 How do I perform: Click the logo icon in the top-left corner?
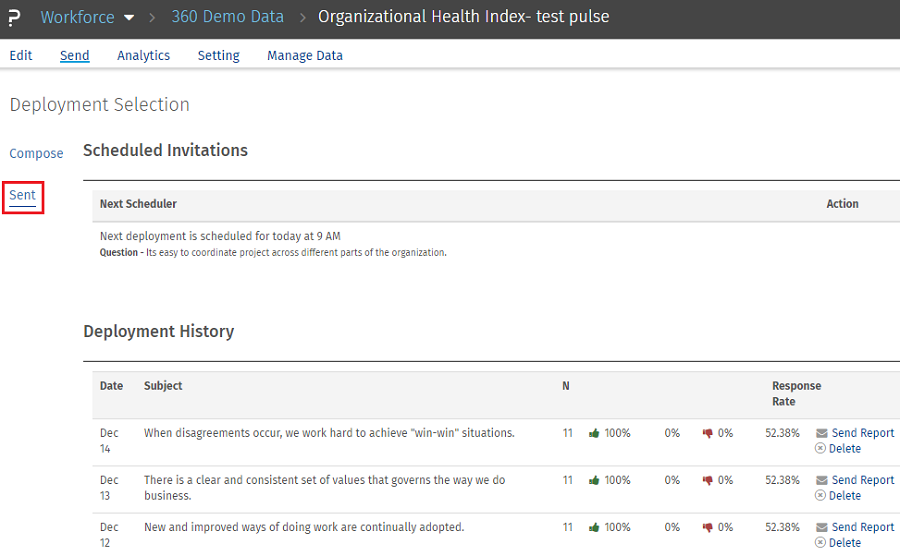pos(15,18)
